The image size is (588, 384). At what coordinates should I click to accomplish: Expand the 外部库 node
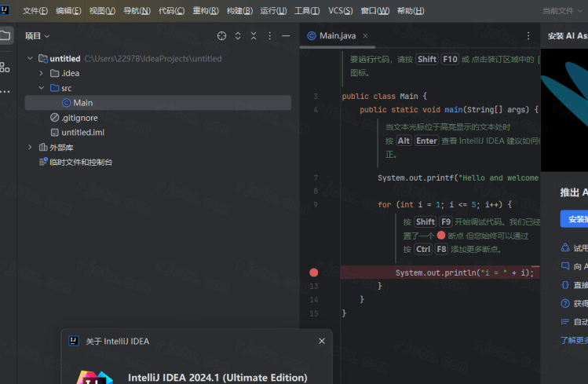30,147
